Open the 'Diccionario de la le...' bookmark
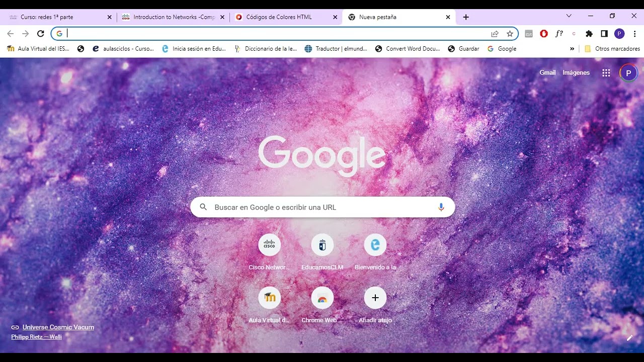644x362 pixels. 266,49
